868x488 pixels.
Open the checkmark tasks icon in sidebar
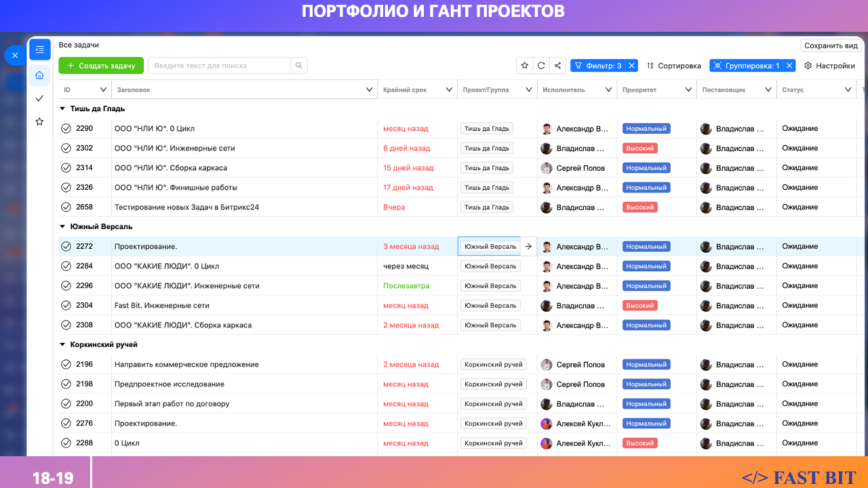(x=39, y=99)
